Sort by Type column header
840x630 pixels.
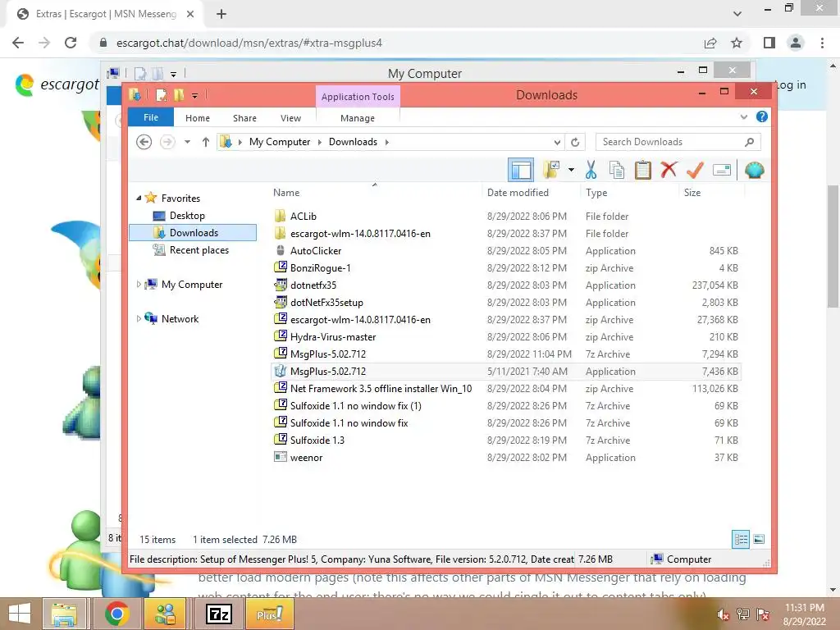[x=596, y=192]
